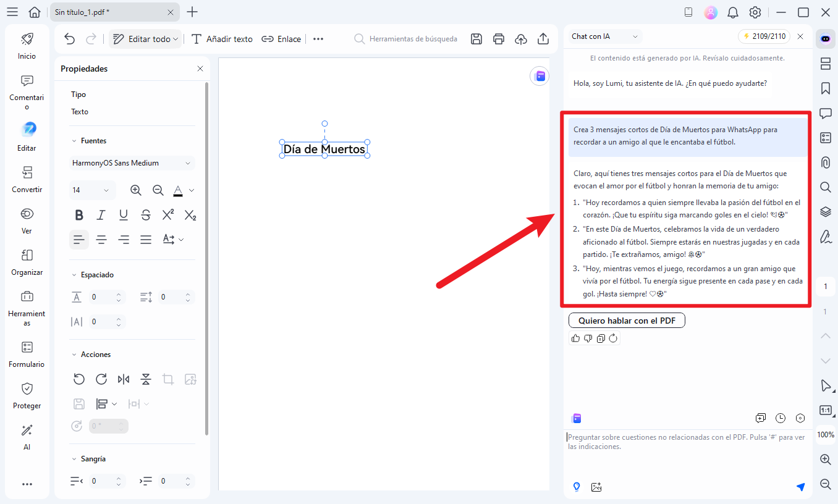Click the upload to cloud icon
This screenshot has width=838, height=504.
tap(521, 39)
